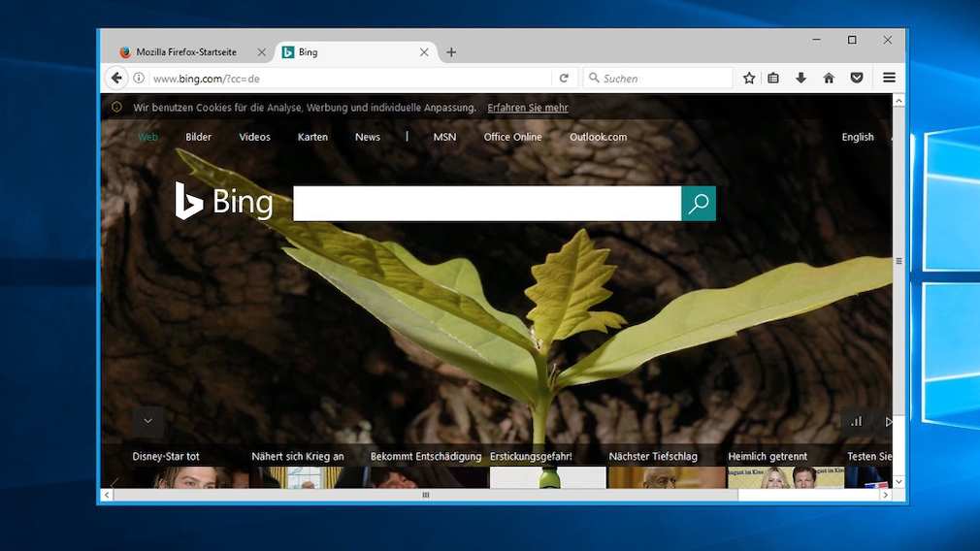Open the Office Online link
The height and width of the screenshot is (551, 980).
(x=512, y=137)
